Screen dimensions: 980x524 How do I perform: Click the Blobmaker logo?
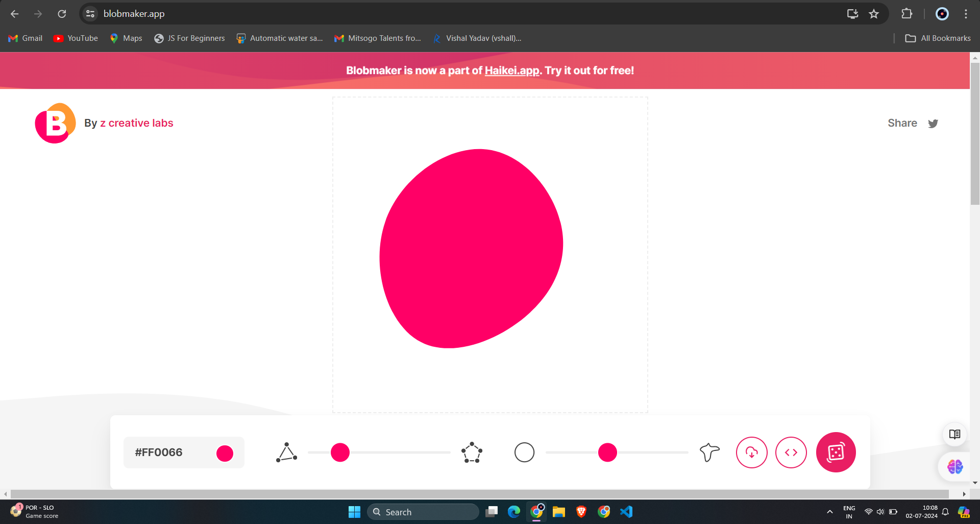point(55,123)
